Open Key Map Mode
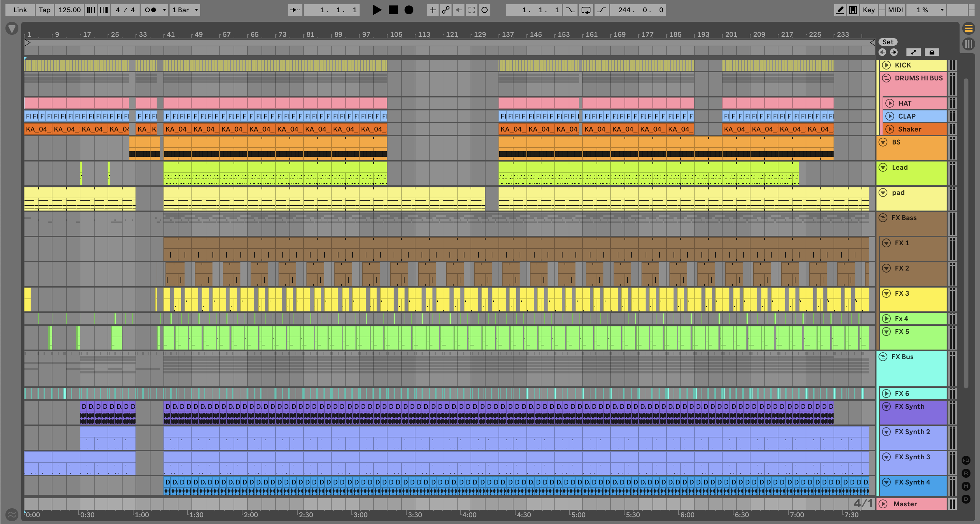Screen dimensions: 980x524 [x=869, y=10]
